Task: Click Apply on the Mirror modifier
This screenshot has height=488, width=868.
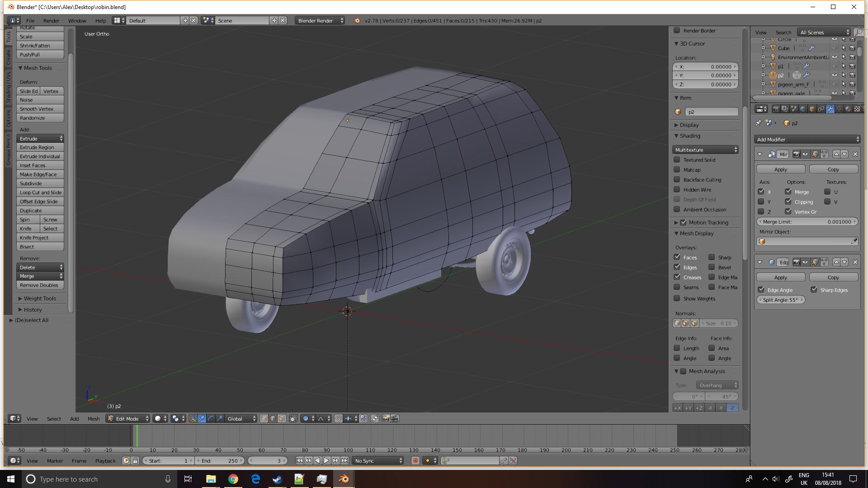Action: coord(781,169)
